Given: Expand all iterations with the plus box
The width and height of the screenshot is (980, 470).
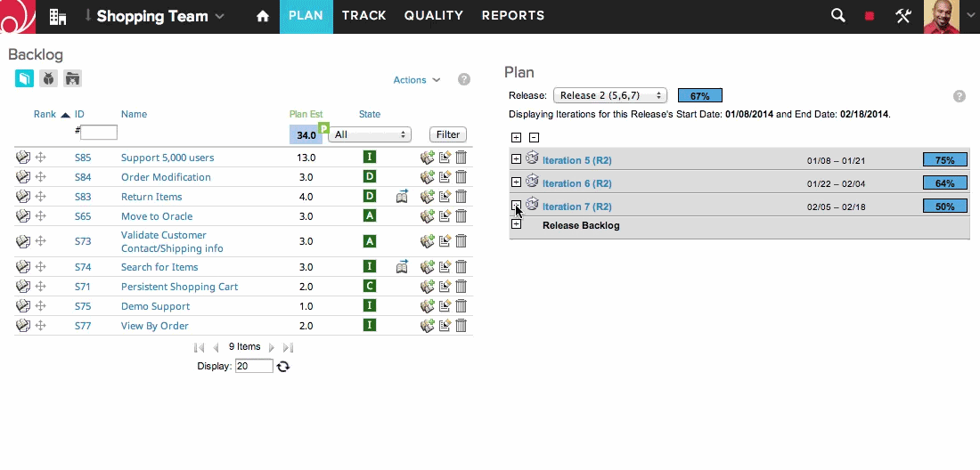Looking at the screenshot, I should 516,137.
